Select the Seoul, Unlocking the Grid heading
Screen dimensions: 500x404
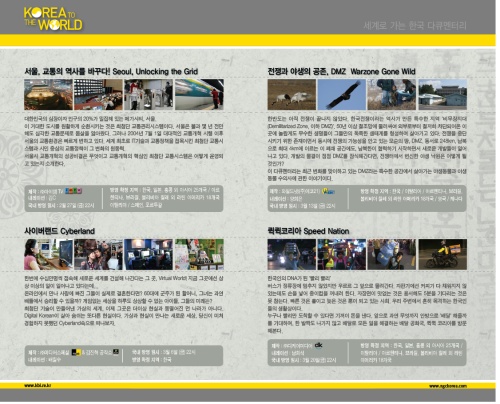click(x=111, y=71)
